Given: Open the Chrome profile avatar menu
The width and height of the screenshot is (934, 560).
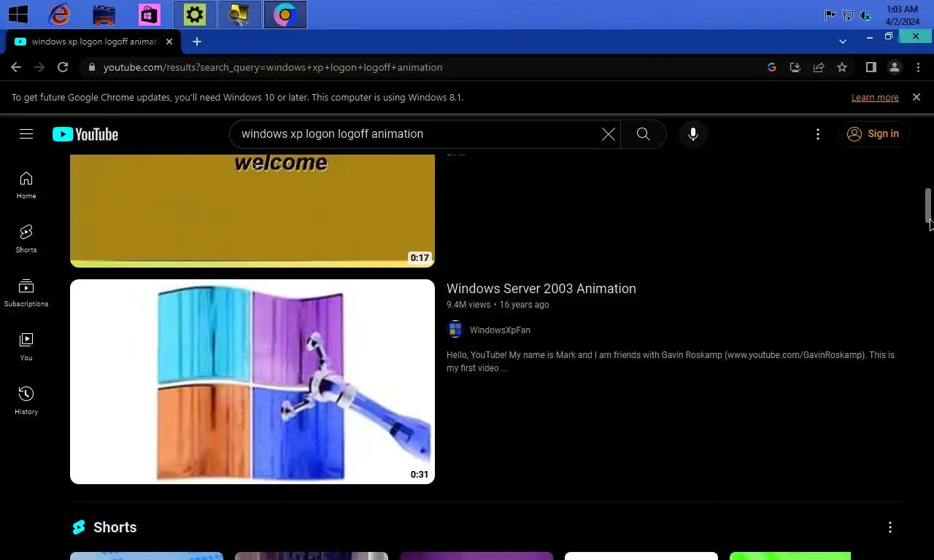Looking at the screenshot, I should coord(895,67).
